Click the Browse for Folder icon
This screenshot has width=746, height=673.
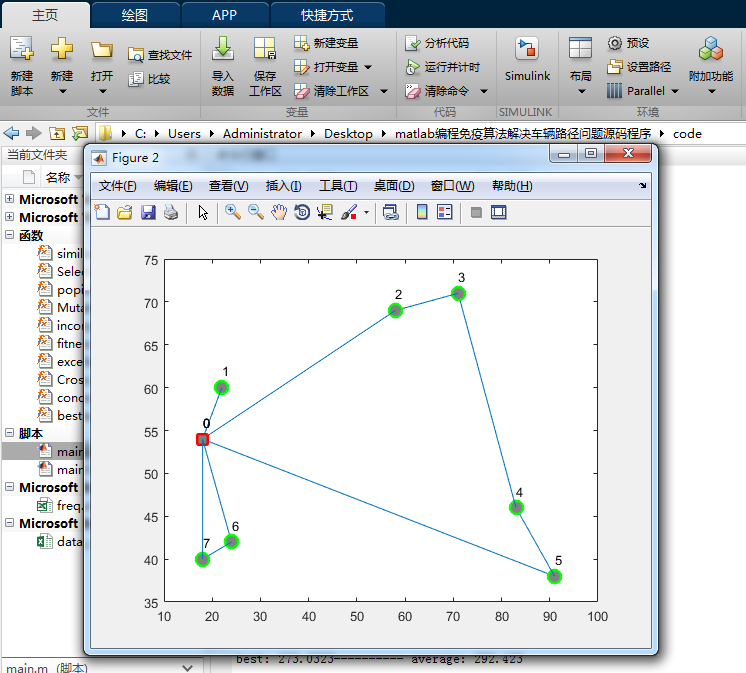pos(80,133)
